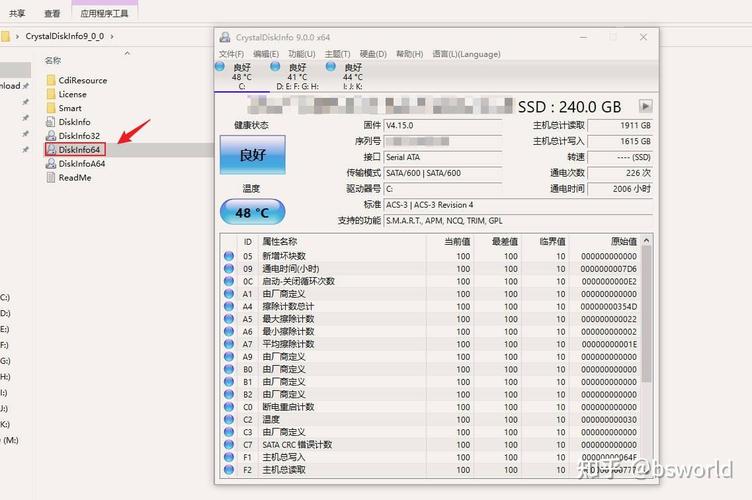Click the CrystalDiskInfo title bar app icon
The width and height of the screenshot is (752, 500).
pyautogui.click(x=224, y=37)
